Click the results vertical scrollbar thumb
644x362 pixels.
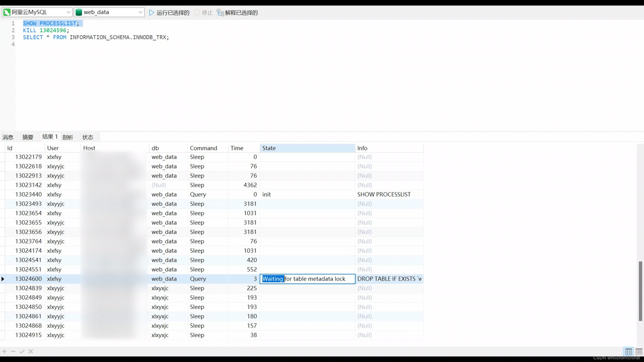point(640,291)
